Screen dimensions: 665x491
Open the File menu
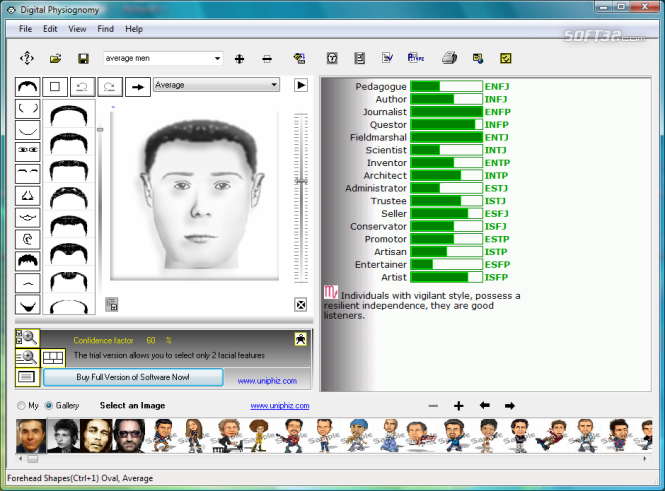25,29
